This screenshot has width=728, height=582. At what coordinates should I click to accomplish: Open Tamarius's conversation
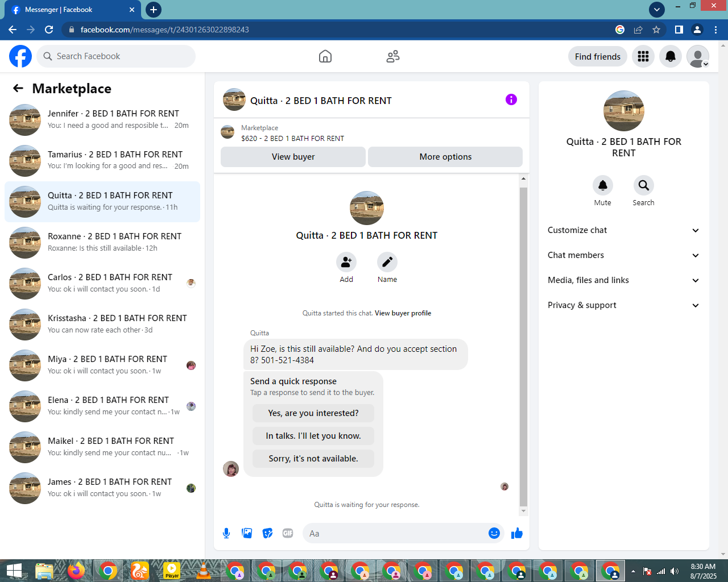[x=102, y=161]
